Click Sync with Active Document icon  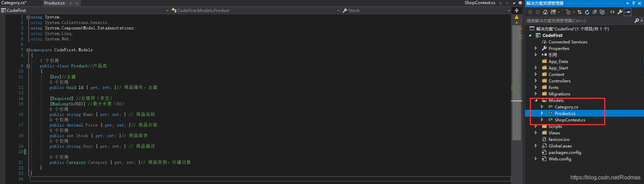coord(580,12)
